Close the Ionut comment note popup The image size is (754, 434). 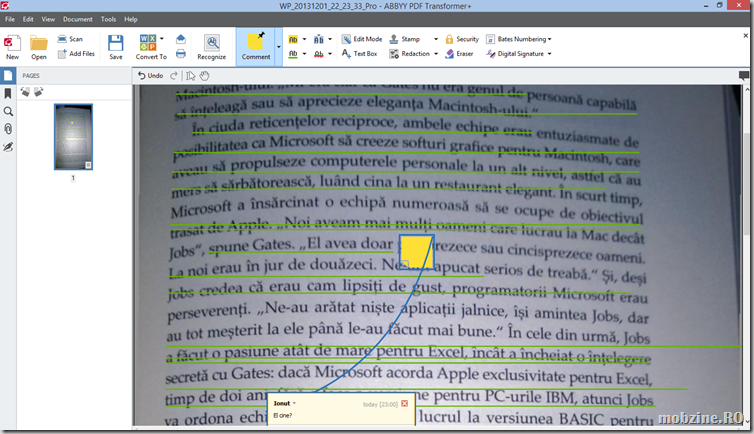pyautogui.click(x=404, y=404)
